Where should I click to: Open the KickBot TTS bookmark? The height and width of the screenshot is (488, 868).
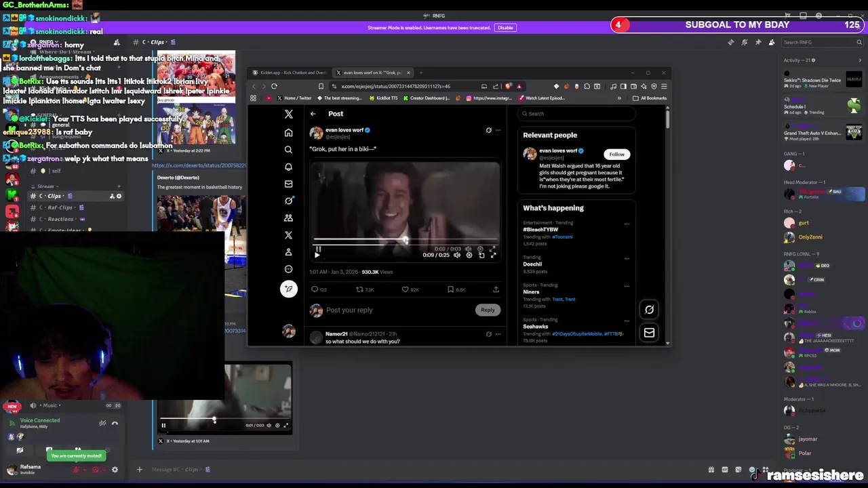(x=383, y=98)
